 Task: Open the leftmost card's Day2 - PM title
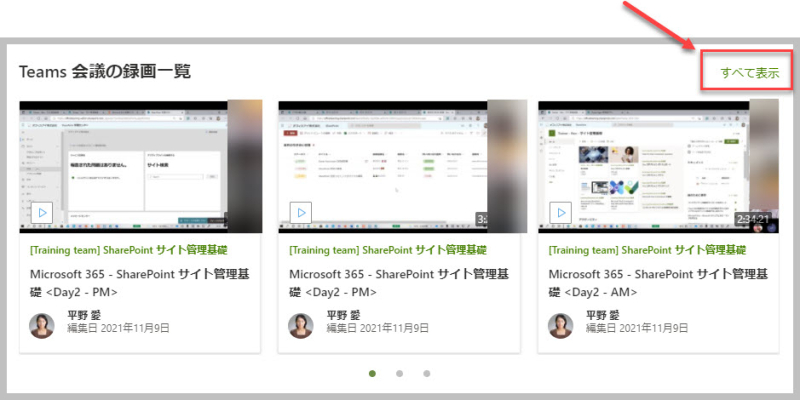140,283
